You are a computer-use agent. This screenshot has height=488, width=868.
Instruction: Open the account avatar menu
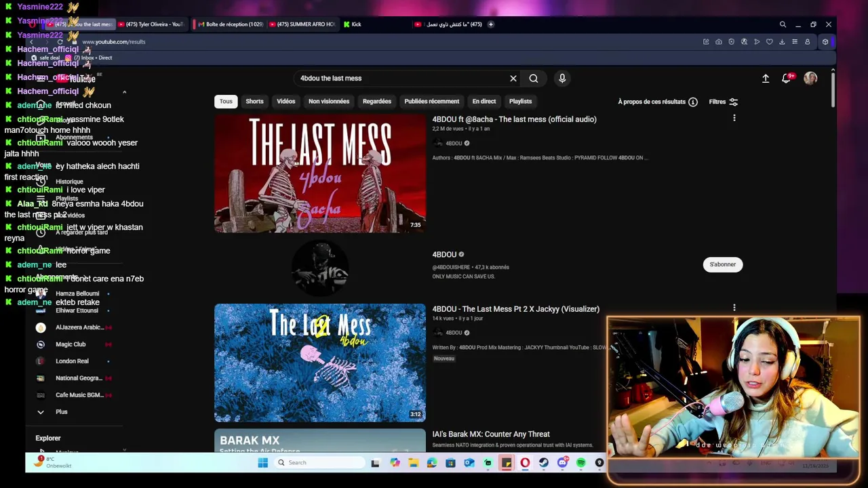810,78
